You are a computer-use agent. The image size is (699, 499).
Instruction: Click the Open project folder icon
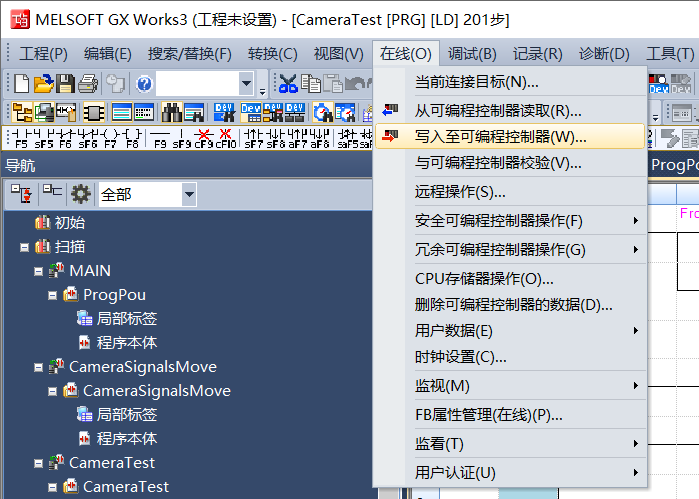tap(44, 83)
